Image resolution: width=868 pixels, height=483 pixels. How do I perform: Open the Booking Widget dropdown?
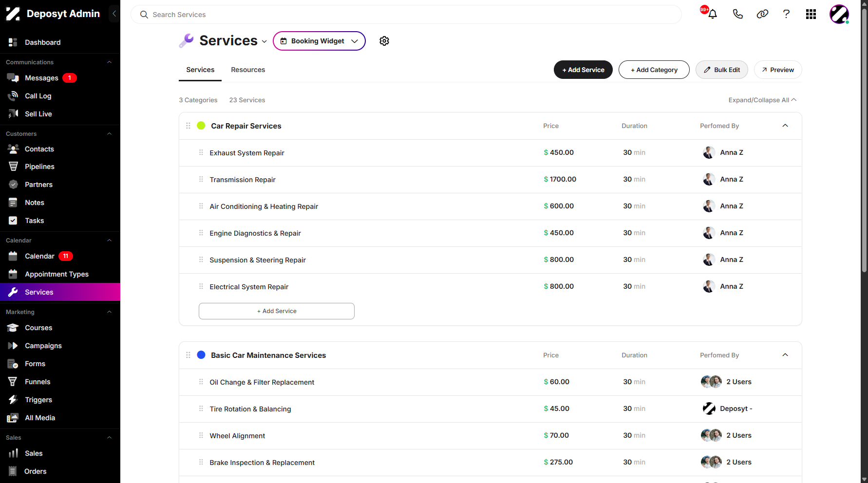click(319, 41)
